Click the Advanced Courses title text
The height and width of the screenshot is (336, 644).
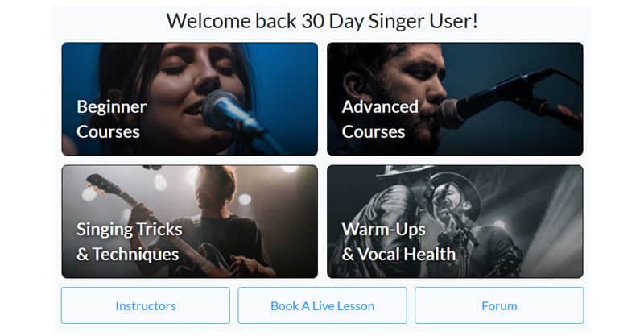(x=379, y=118)
